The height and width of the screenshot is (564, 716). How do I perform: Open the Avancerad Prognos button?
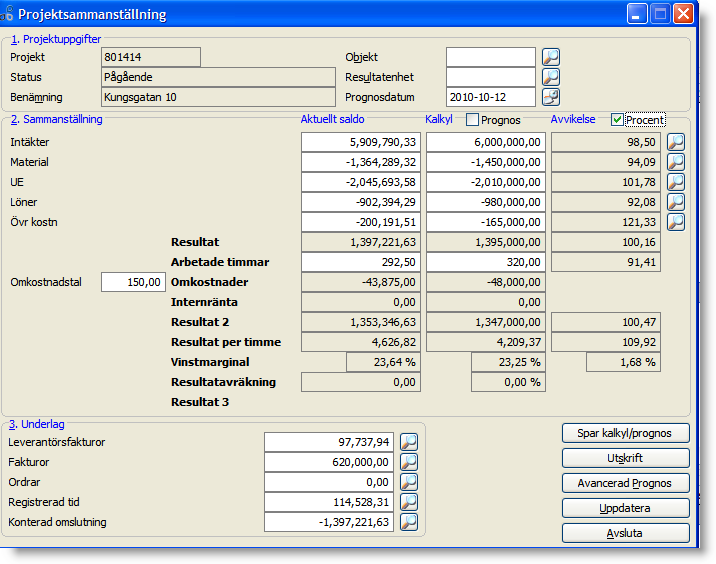click(626, 483)
